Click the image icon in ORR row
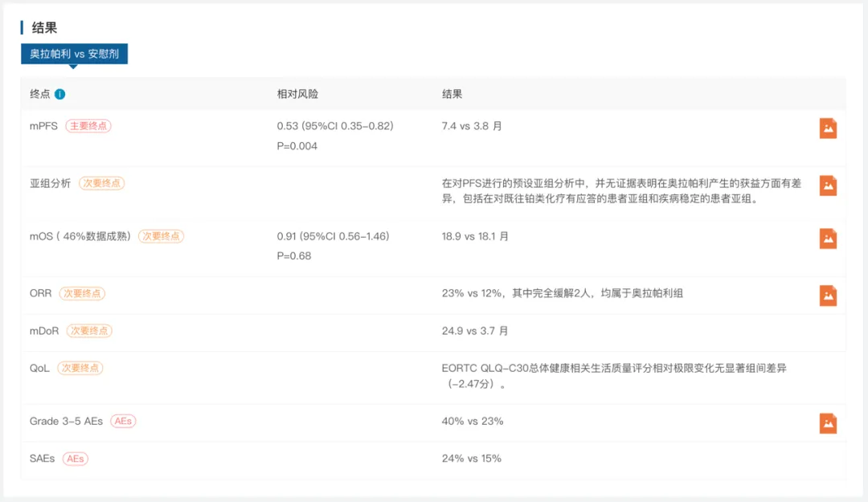This screenshot has width=868, height=502. [x=828, y=296]
